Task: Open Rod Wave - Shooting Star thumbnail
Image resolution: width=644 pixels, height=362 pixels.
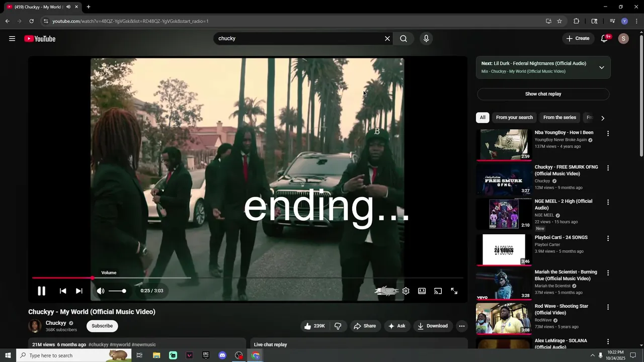Action: pyautogui.click(x=504, y=318)
